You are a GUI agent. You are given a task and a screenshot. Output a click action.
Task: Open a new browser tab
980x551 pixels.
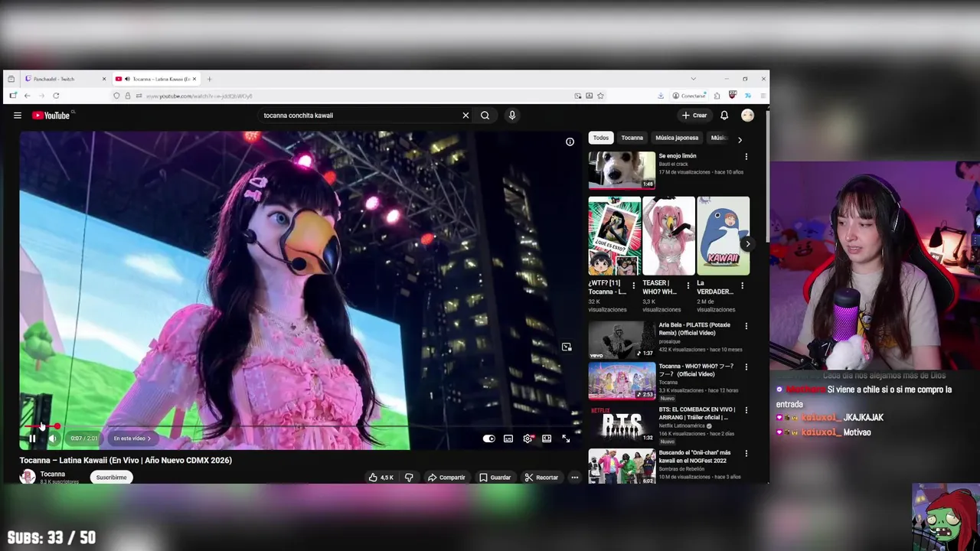click(210, 79)
